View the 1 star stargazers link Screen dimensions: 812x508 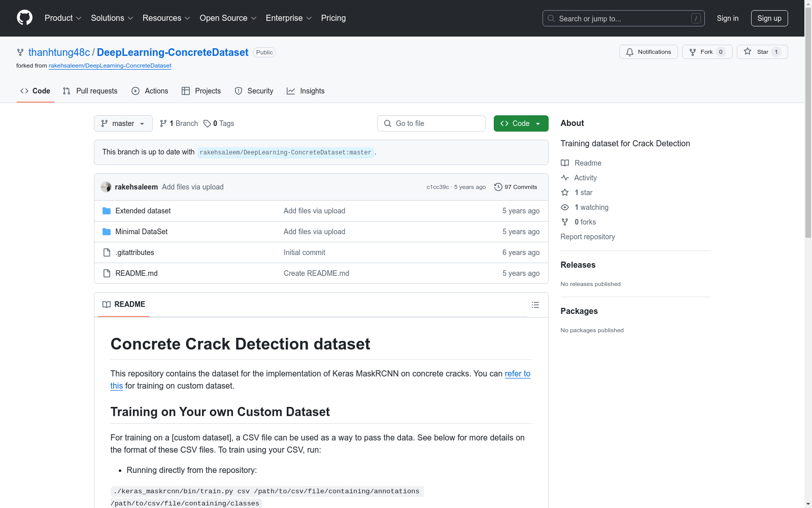point(577,193)
